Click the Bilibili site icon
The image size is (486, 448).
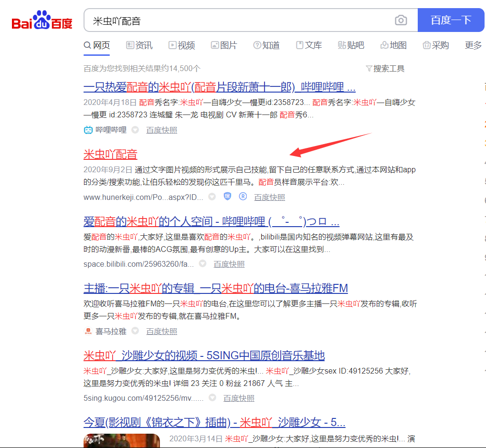point(88,130)
